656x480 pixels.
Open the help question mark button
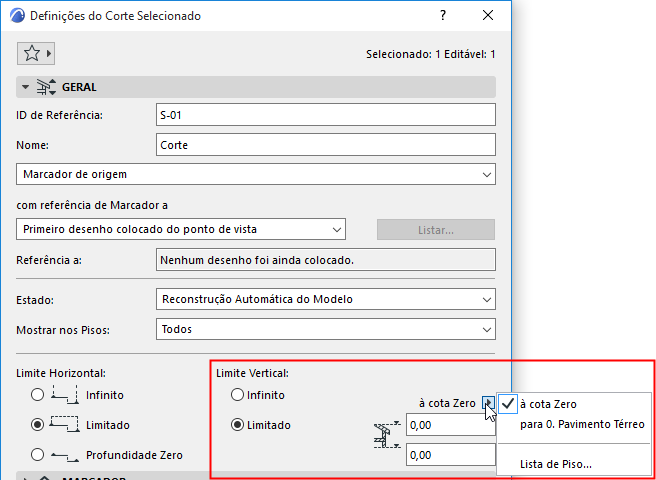pyautogui.click(x=441, y=16)
